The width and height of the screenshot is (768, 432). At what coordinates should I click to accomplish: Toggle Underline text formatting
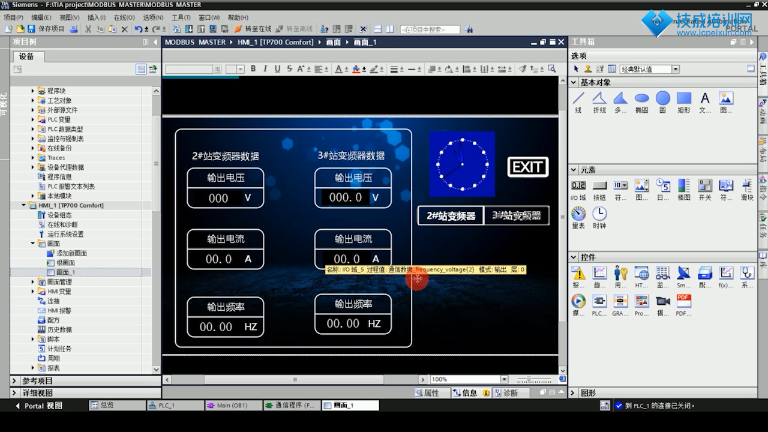click(x=277, y=69)
